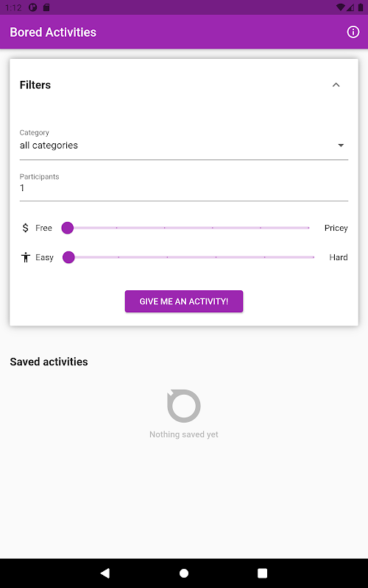368x588 pixels.
Task: Collapse the Filters panel chevron
Action: [x=336, y=85]
